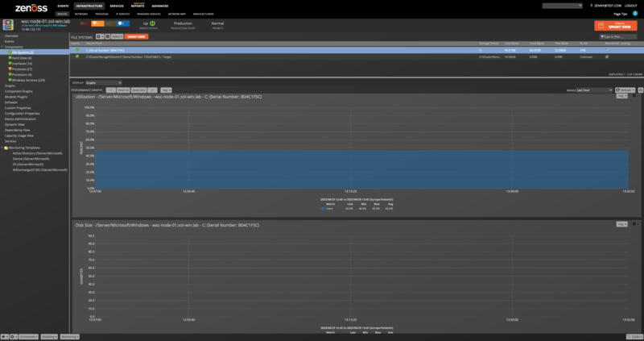Click the Zoom In button
This screenshot has width=644, height=341.
[123, 90]
